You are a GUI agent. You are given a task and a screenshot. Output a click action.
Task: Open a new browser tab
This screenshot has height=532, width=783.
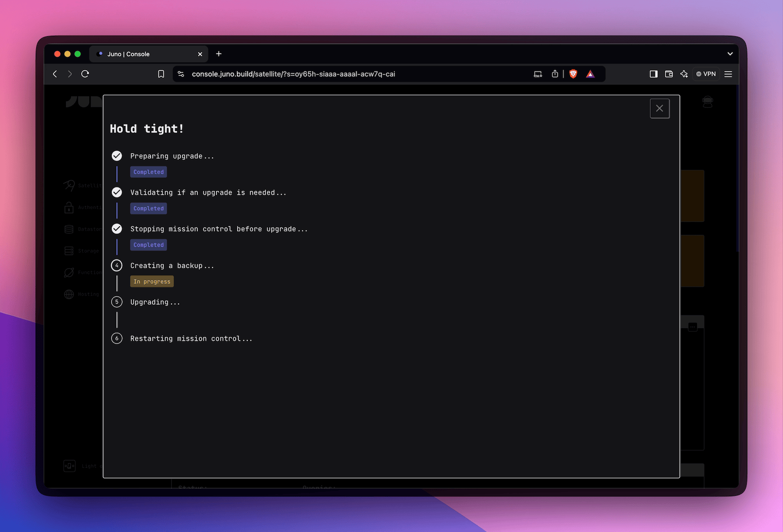click(219, 54)
